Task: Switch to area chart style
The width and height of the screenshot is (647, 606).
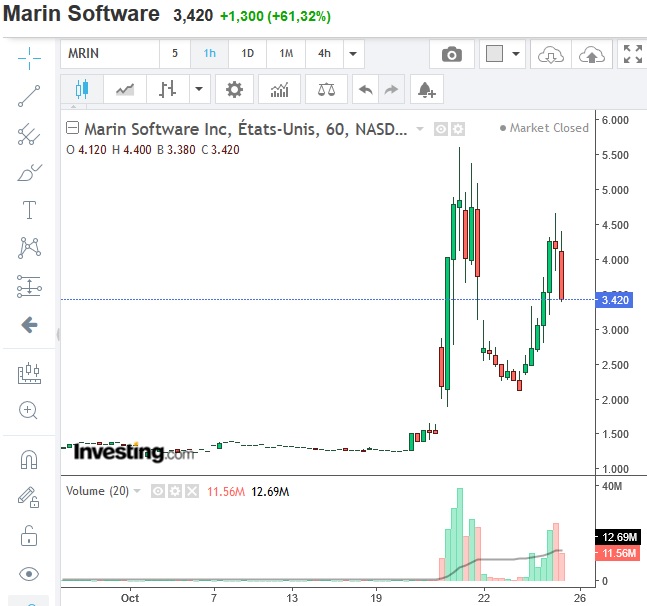Action: tap(125, 89)
